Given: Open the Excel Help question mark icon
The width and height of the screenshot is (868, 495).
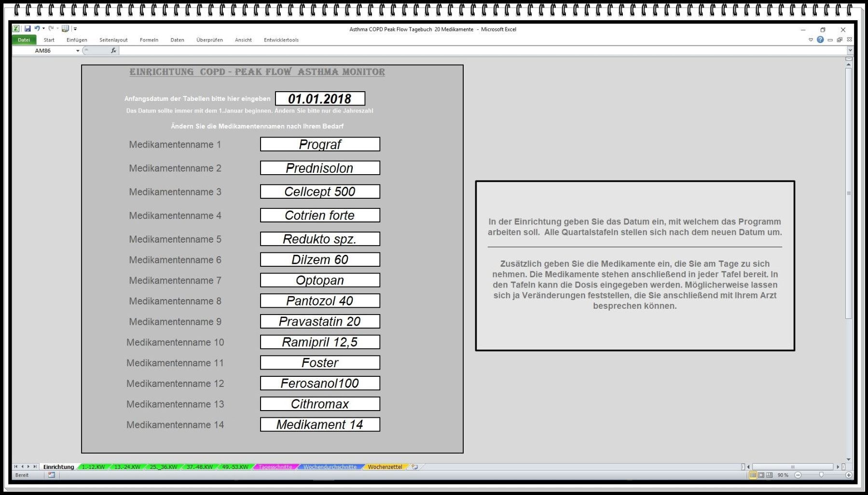Looking at the screenshot, I should [x=820, y=40].
